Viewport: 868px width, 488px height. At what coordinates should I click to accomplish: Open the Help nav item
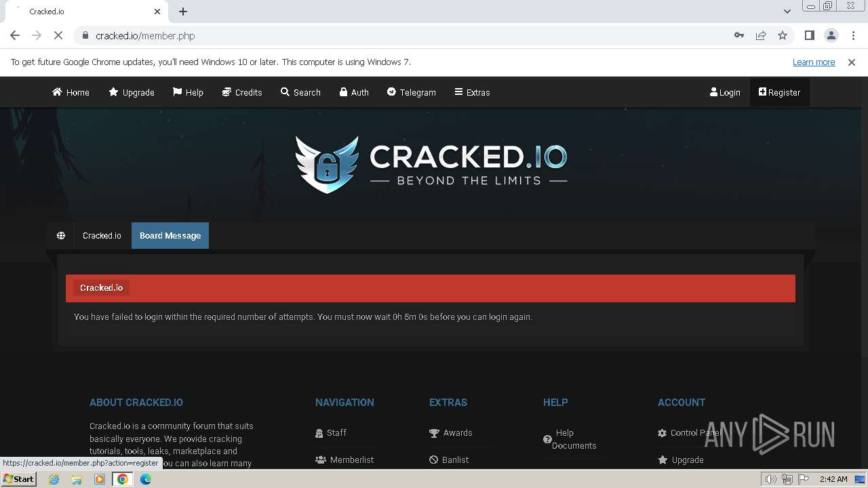point(188,92)
